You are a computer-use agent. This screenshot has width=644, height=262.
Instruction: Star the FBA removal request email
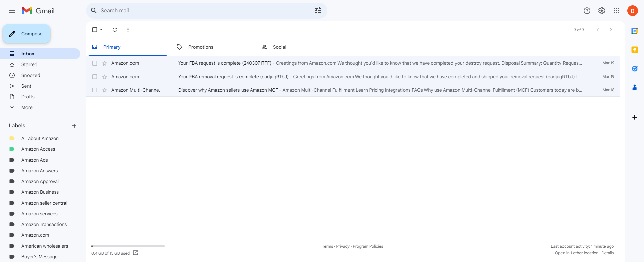click(105, 77)
